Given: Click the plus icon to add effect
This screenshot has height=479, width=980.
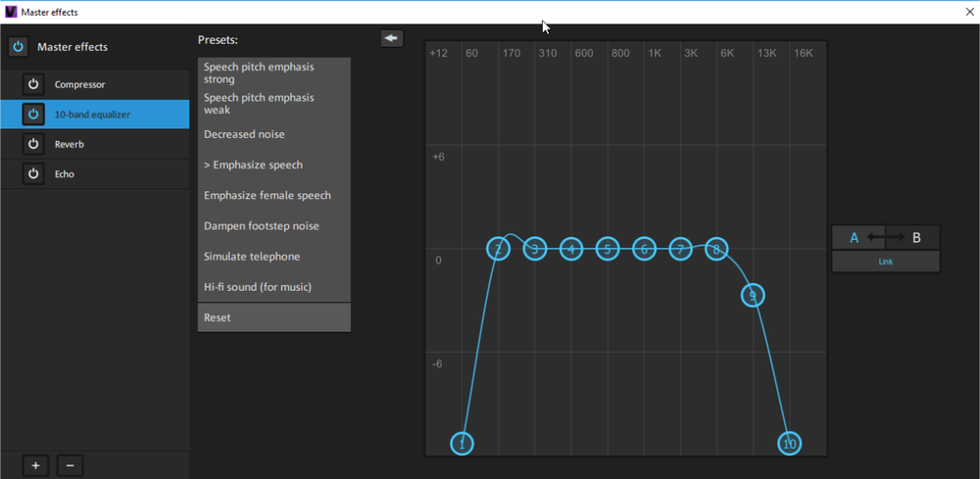Looking at the screenshot, I should 35,465.
